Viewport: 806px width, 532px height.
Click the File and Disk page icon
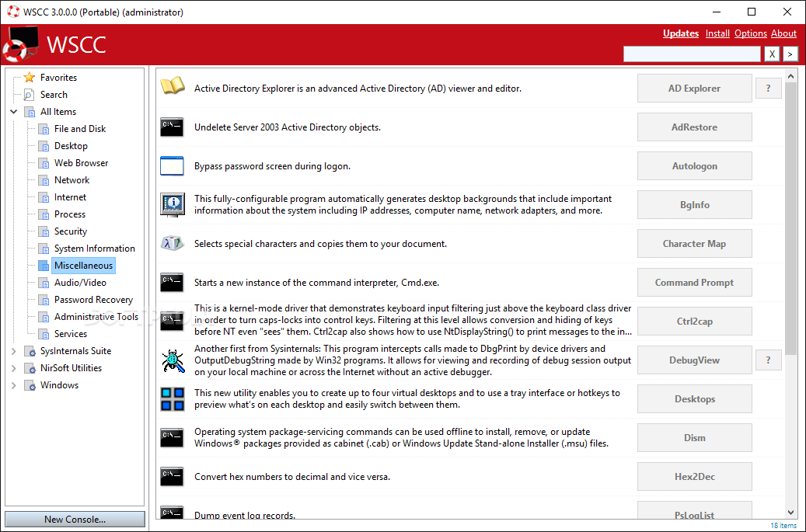[x=44, y=129]
